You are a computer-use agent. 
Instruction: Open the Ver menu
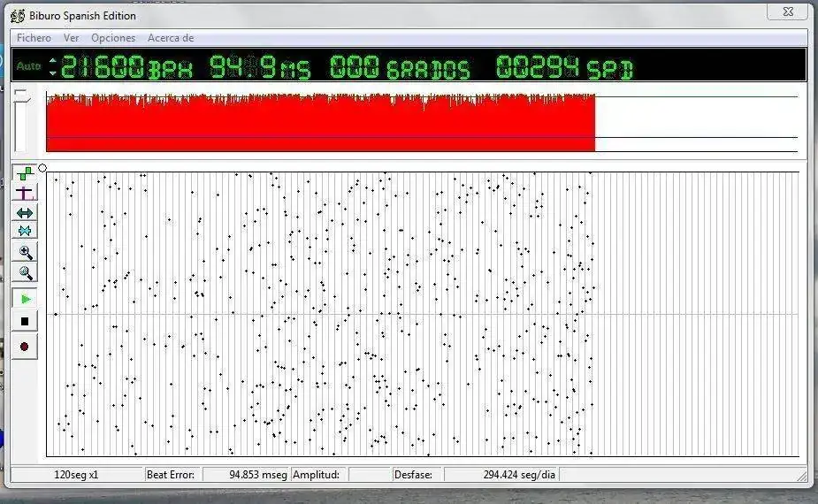point(71,38)
